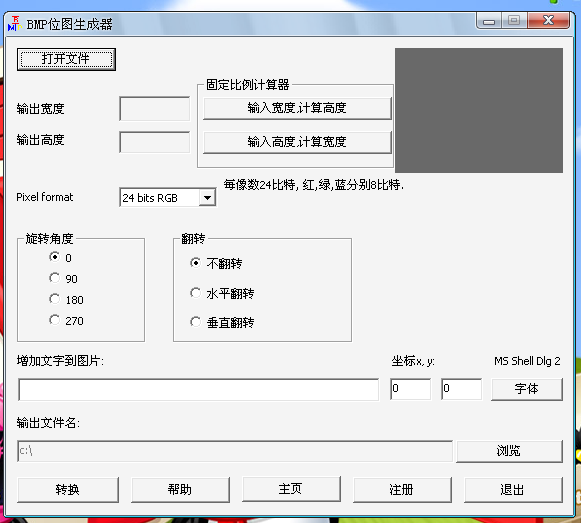Select 不翻转 no-flip radio button
This screenshot has width=581, height=523.
coord(196,263)
